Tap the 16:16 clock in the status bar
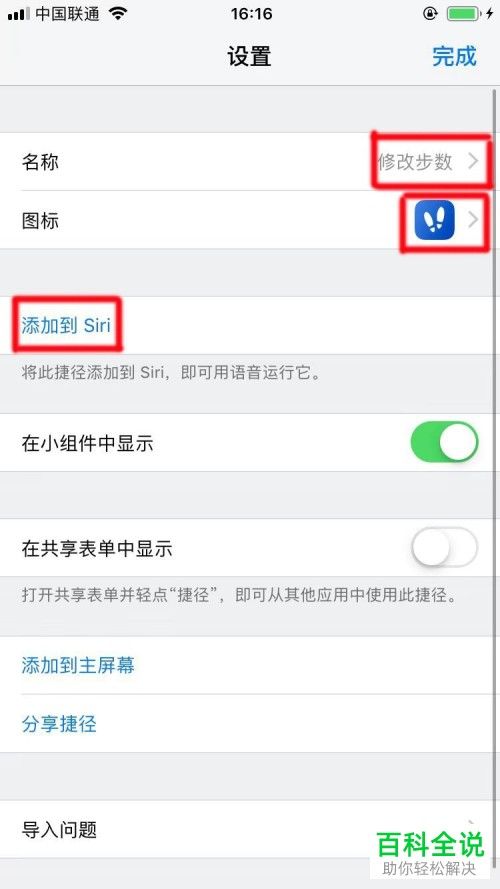 pyautogui.click(x=251, y=14)
